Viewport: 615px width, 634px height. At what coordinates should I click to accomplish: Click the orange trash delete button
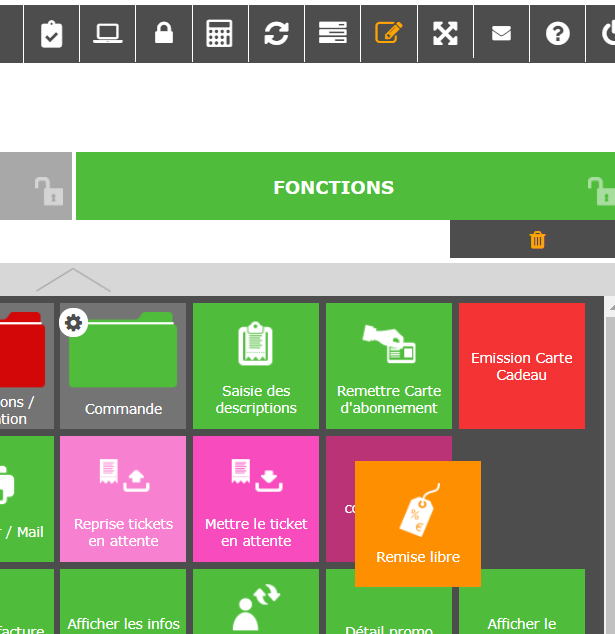tap(537, 240)
